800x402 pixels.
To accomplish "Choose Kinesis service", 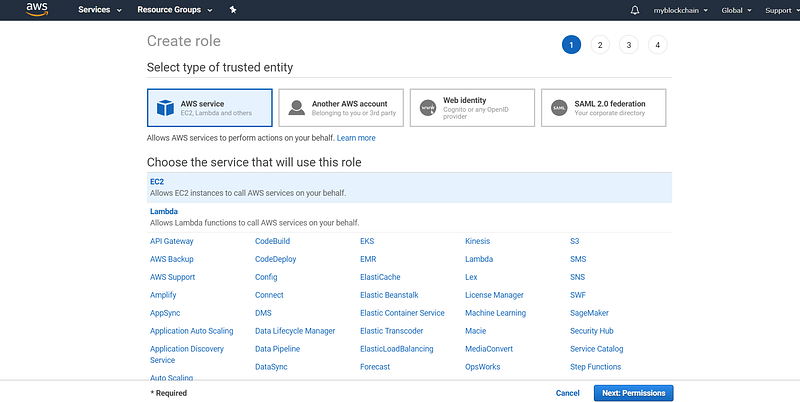I will click(x=478, y=241).
